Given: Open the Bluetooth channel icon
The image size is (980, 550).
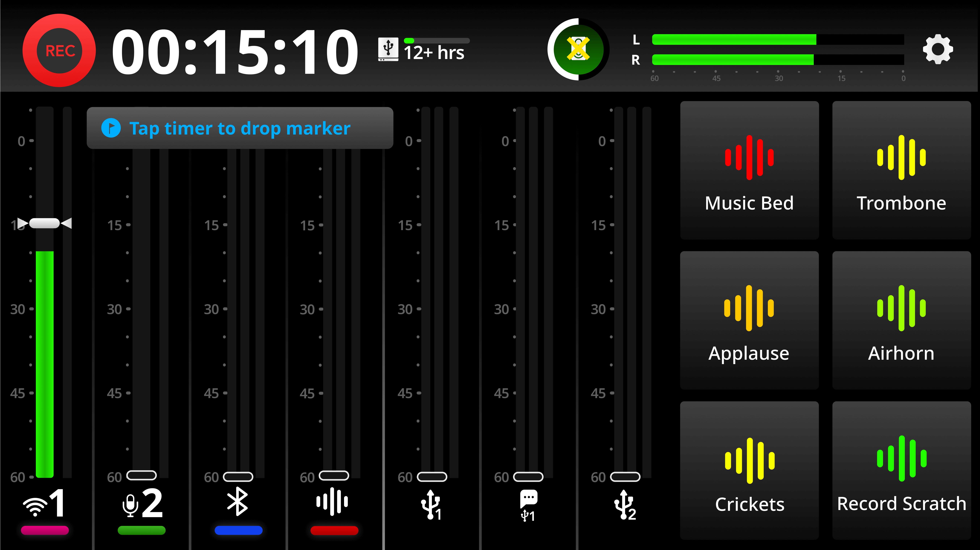Looking at the screenshot, I should coord(237,502).
